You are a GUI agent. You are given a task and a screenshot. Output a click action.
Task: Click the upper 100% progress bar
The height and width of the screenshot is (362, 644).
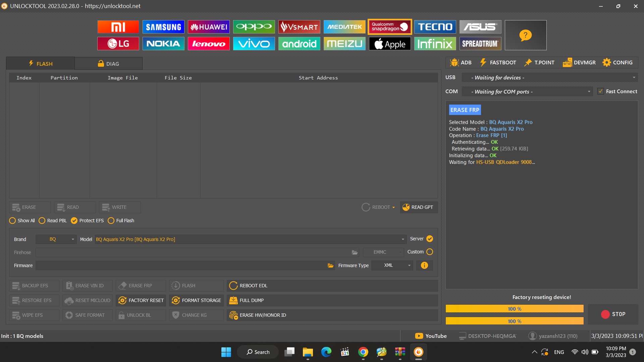click(x=515, y=309)
